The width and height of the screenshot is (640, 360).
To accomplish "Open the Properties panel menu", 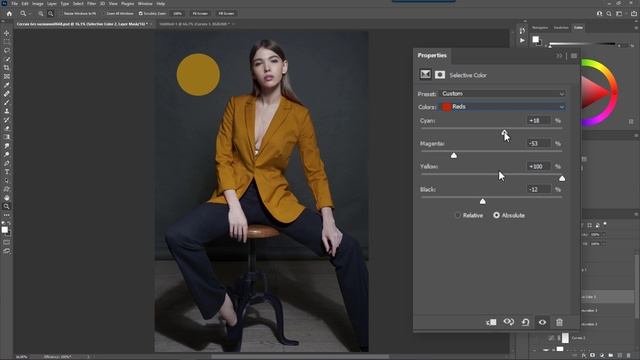I will pos(574,56).
